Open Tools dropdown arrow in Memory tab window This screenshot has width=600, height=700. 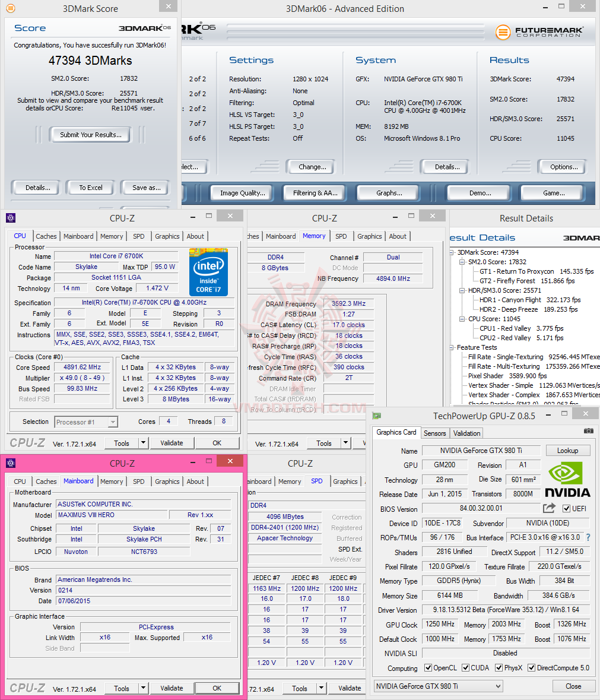pyautogui.click(x=346, y=443)
